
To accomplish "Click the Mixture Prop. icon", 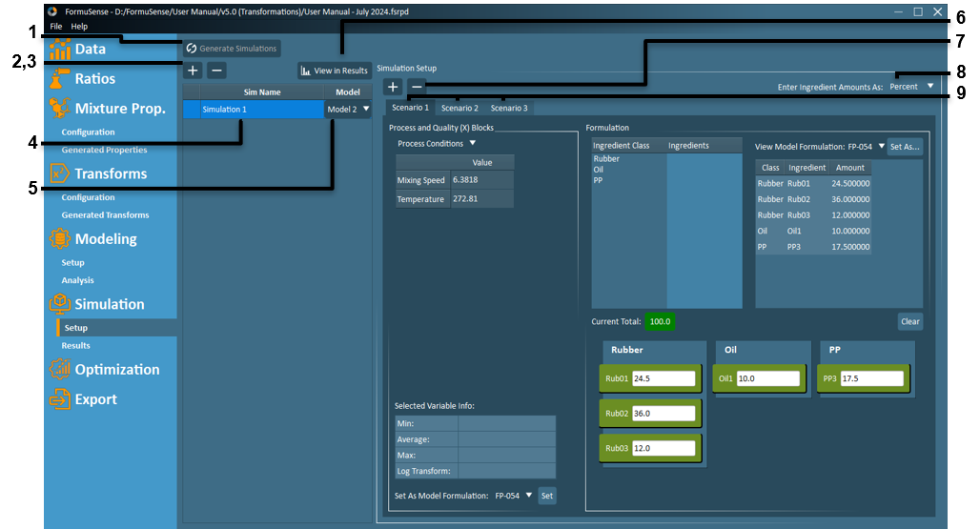I will pyautogui.click(x=60, y=108).
